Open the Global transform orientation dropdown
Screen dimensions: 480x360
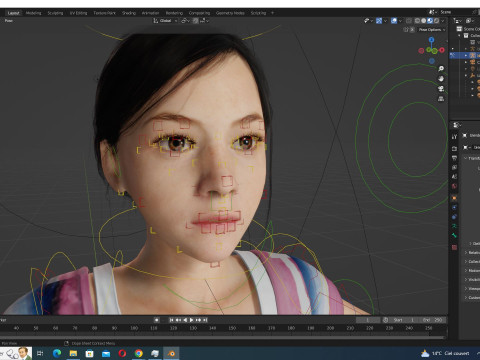165,21
